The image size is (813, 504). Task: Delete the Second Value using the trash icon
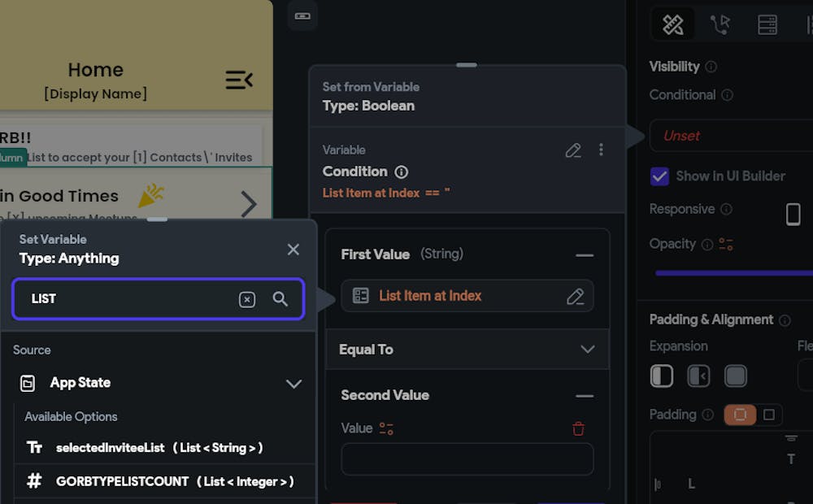coord(578,428)
